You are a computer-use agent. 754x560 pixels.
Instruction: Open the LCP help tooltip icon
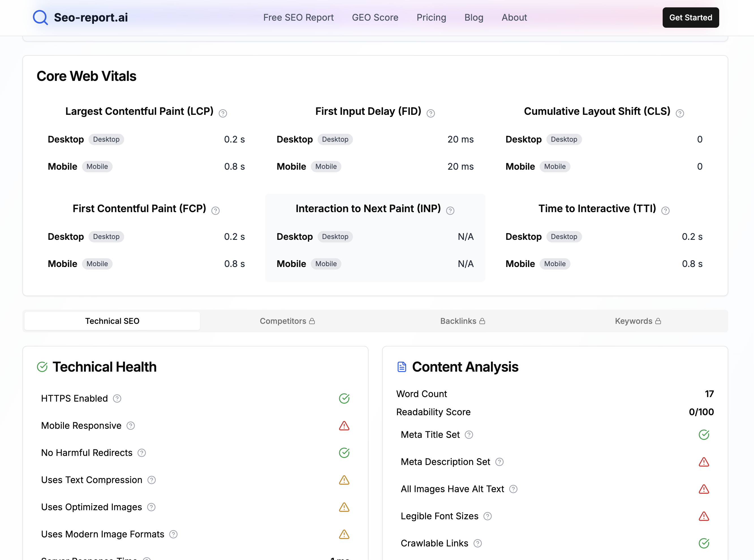tap(223, 113)
